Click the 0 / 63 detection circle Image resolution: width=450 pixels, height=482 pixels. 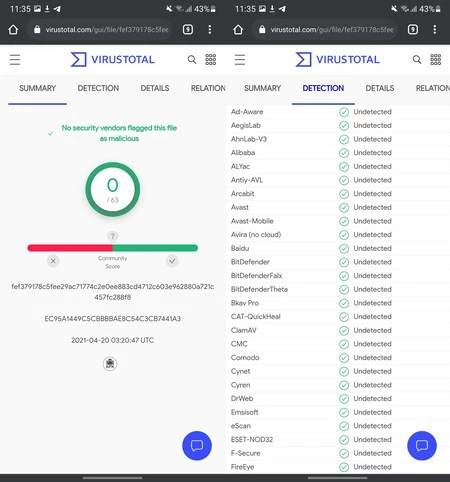[x=113, y=189]
